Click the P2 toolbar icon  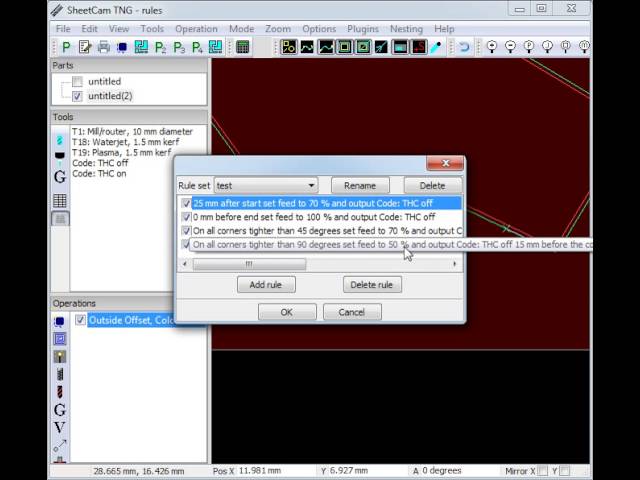[160, 48]
